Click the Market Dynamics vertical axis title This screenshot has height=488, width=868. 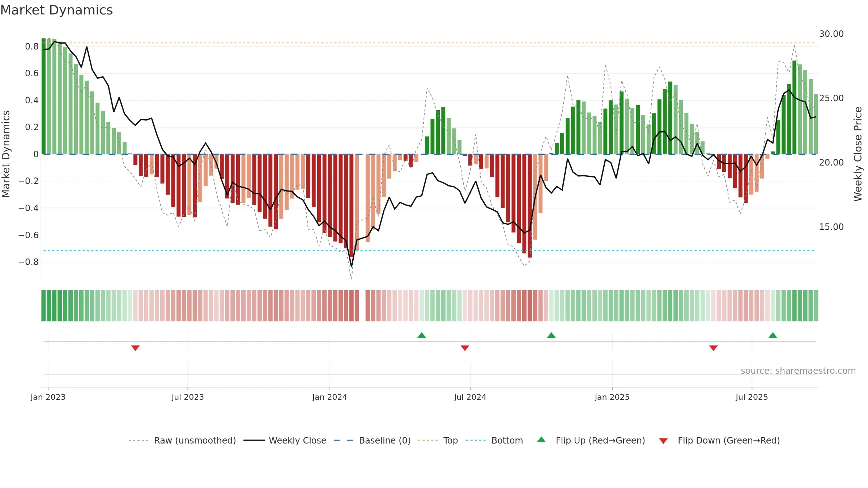pyautogui.click(x=6, y=154)
